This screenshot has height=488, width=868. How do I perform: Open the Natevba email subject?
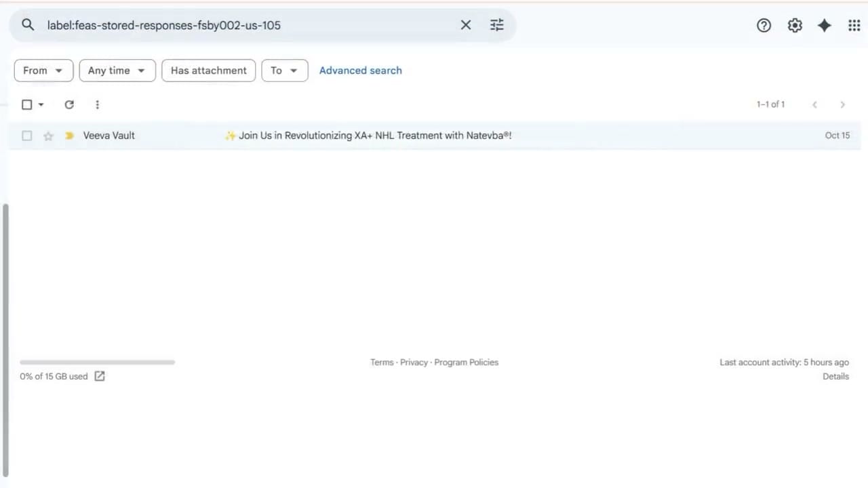(x=368, y=136)
